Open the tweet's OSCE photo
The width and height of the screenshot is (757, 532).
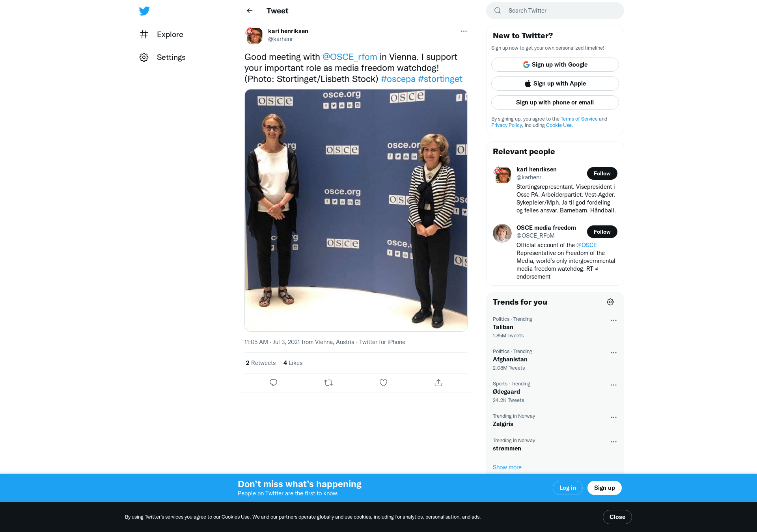pos(356,210)
